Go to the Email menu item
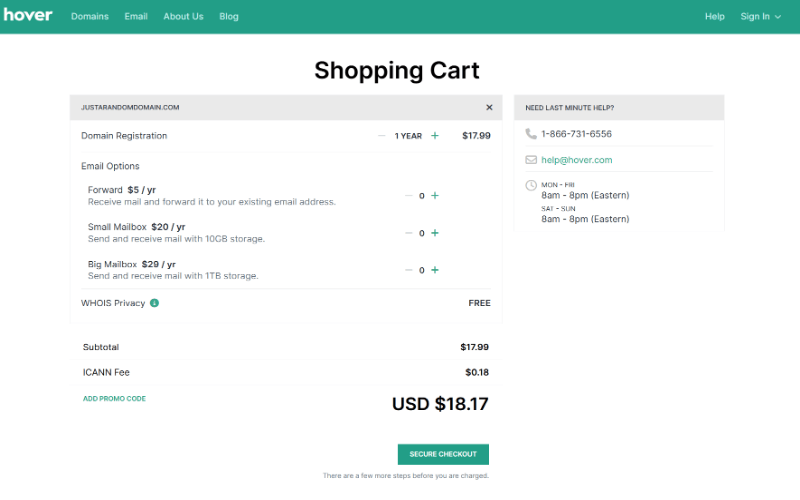Viewport: 800px width, 500px height. click(136, 16)
